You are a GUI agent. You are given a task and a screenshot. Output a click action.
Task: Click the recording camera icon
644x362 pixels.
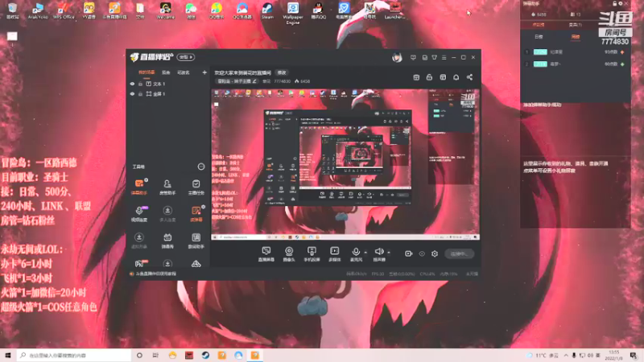(x=408, y=254)
